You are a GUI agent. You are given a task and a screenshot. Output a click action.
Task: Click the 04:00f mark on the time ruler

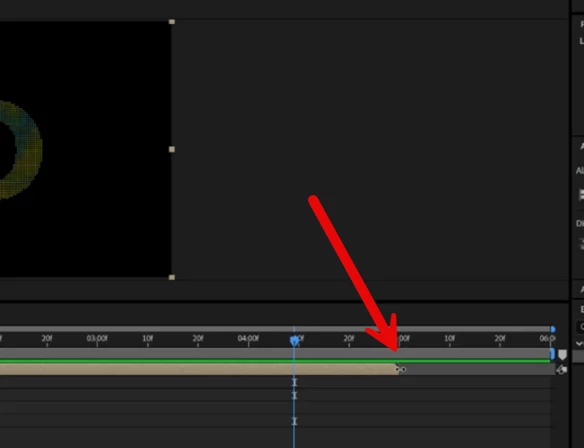pos(248,339)
